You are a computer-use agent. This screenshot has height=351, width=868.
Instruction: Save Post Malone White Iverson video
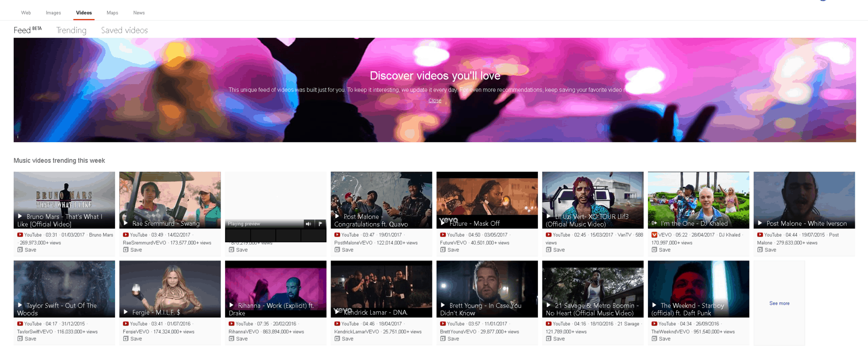[767, 250]
